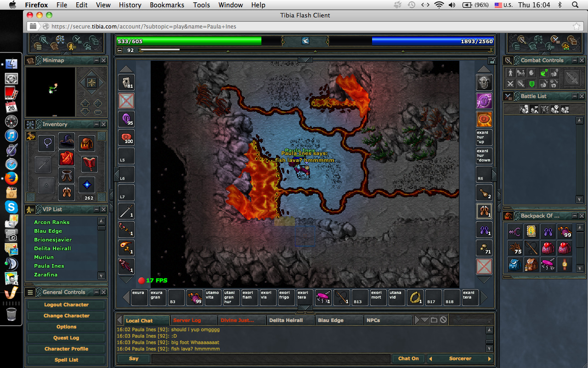Click the exura spell hotkey
588x368 pixels.
(x=140, y=297)
